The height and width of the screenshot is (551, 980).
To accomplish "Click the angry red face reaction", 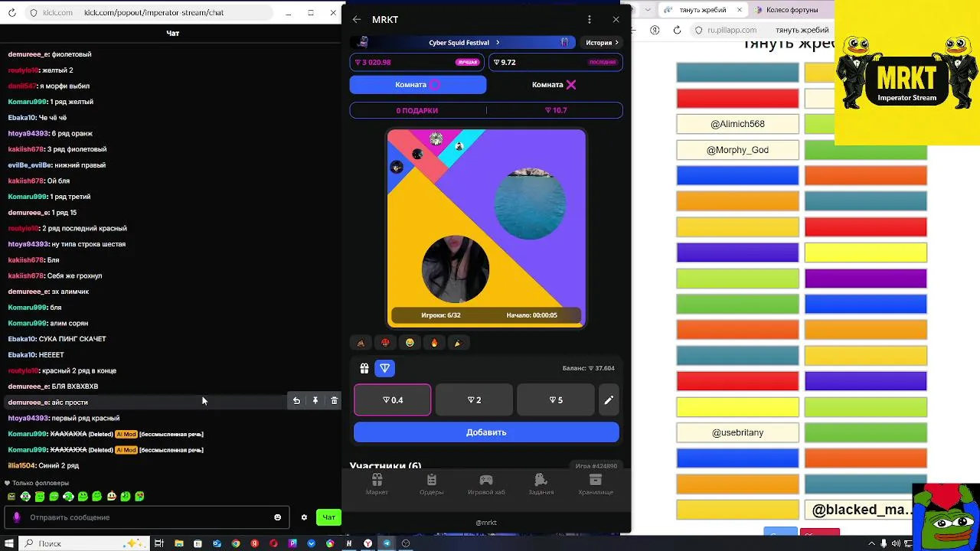I will point(385,343).
